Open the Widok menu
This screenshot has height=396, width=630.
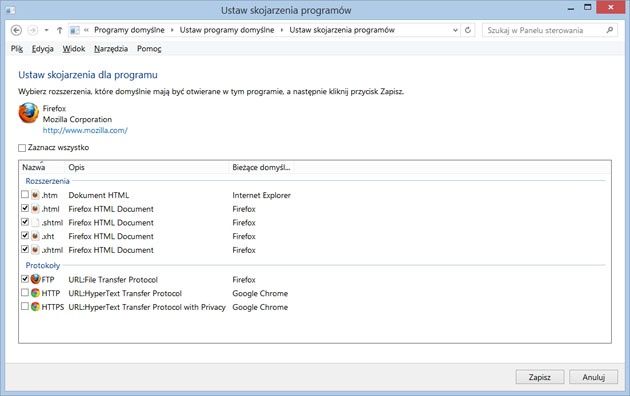[x=74, y=49]
